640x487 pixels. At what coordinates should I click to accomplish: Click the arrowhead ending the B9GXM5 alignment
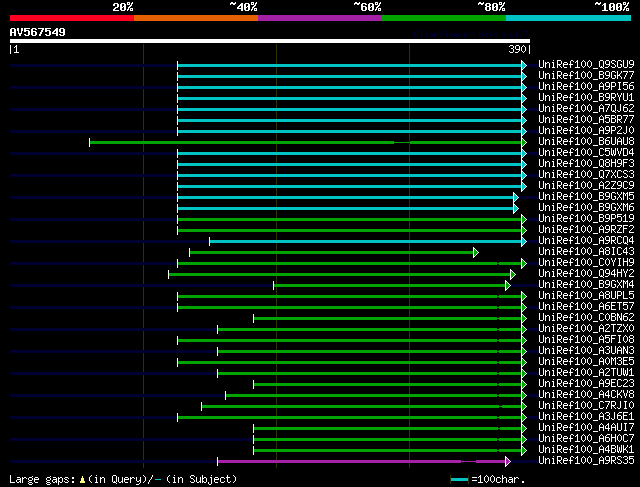click(x=516, y=198)
